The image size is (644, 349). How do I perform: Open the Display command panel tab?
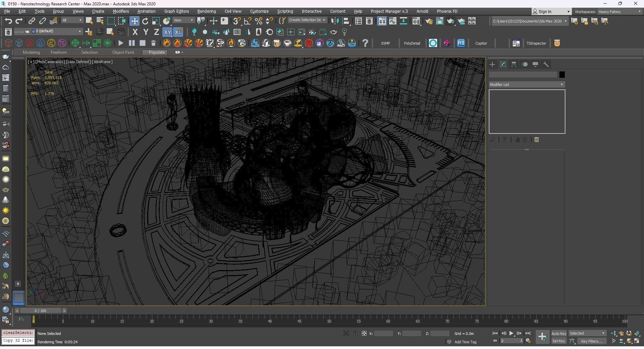[x=535, y=64]
